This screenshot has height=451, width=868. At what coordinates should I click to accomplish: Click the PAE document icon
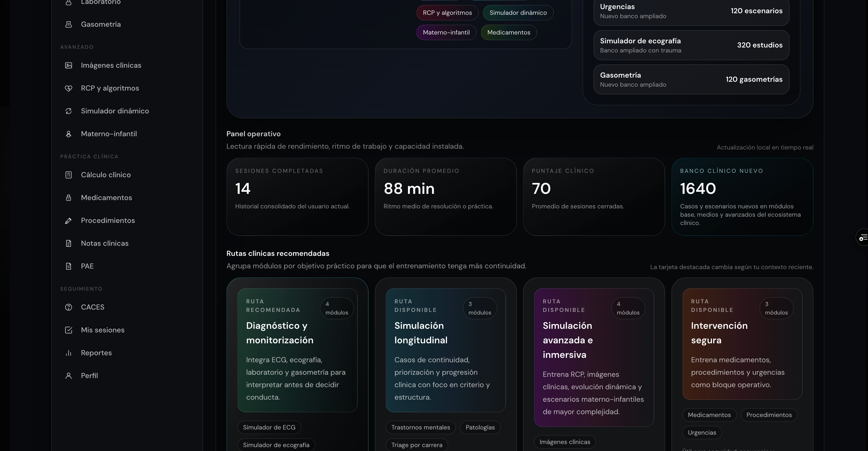pyautogui.click(x=68, y=266)
